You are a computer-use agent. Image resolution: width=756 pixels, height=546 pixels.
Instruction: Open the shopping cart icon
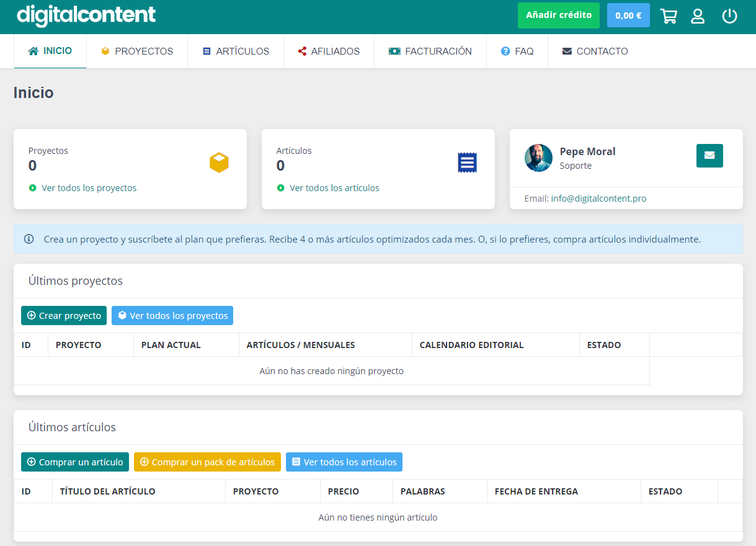point(669,16)
